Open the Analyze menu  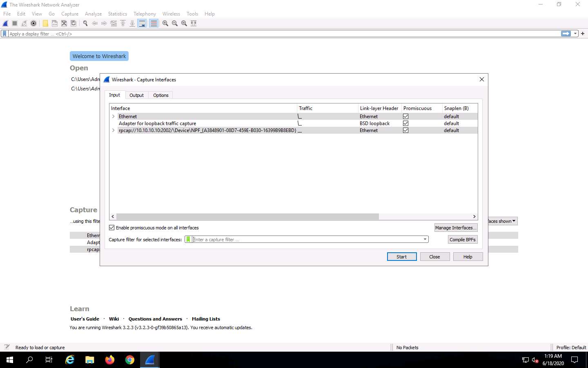93,14
